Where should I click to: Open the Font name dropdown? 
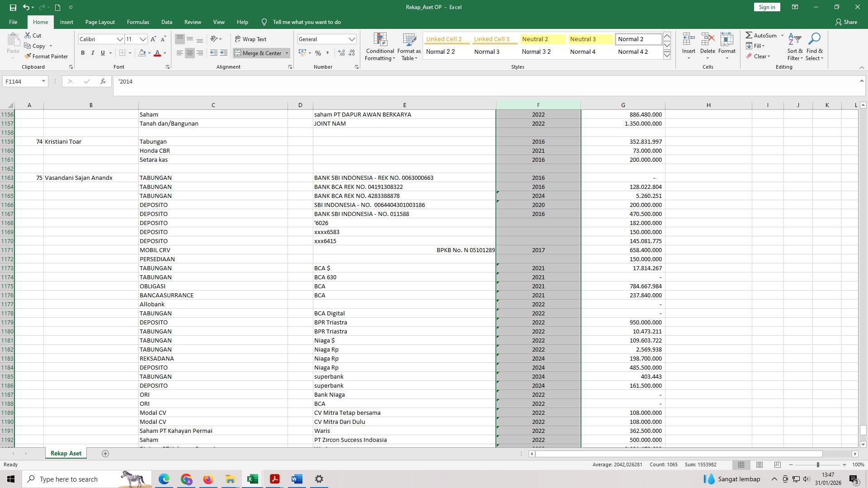120,39
